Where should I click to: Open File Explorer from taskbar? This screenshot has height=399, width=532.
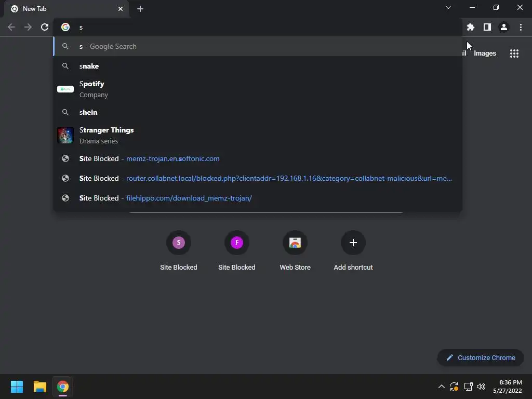39,387
